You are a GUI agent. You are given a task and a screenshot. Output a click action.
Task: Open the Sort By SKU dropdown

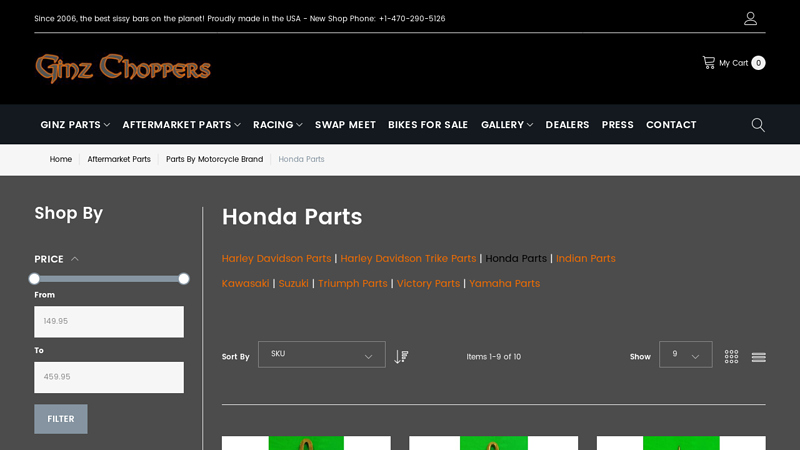321,355
